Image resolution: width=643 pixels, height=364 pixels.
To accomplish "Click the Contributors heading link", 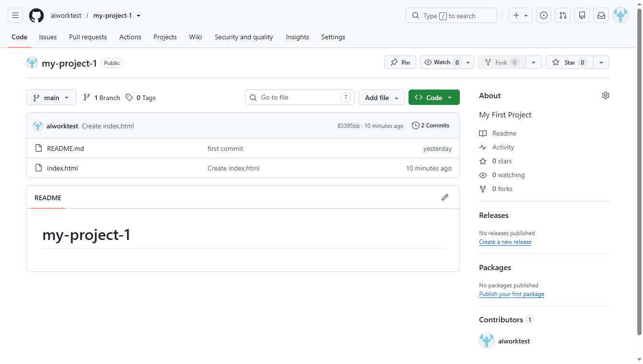I will pos(501,319).
